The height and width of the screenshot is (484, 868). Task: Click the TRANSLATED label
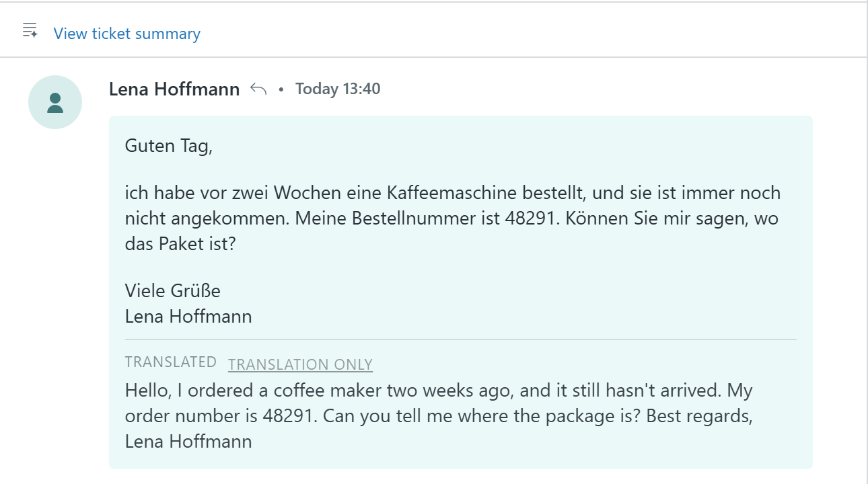point(171,362)
